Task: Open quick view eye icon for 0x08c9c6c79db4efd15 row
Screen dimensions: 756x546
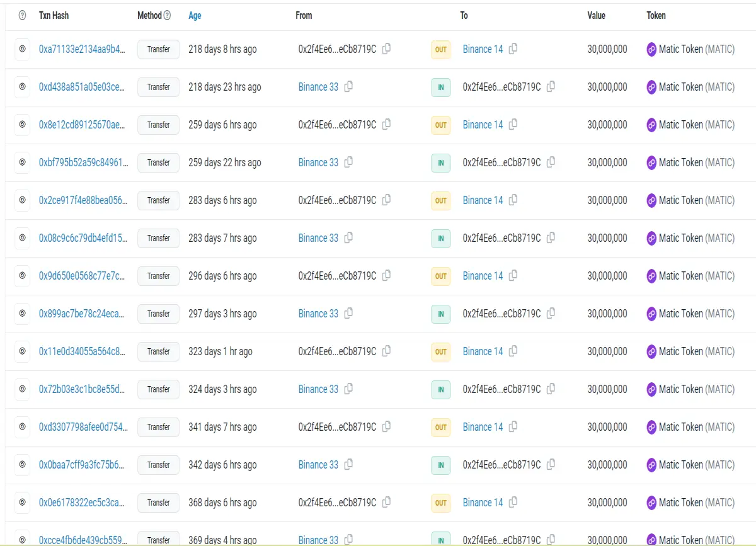Action: coord(22,238)
